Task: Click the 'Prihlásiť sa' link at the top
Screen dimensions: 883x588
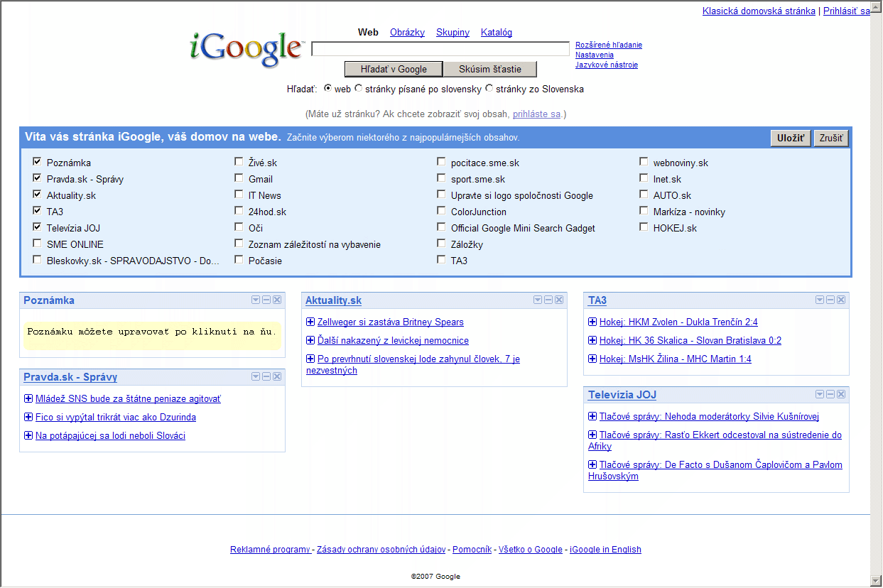Action: (x=847, y=11)
